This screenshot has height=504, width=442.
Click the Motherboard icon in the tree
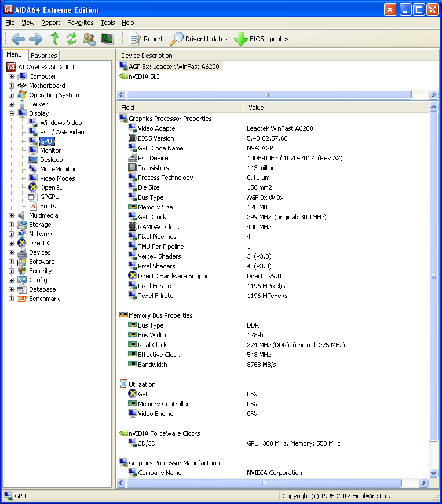coord(22,86)
